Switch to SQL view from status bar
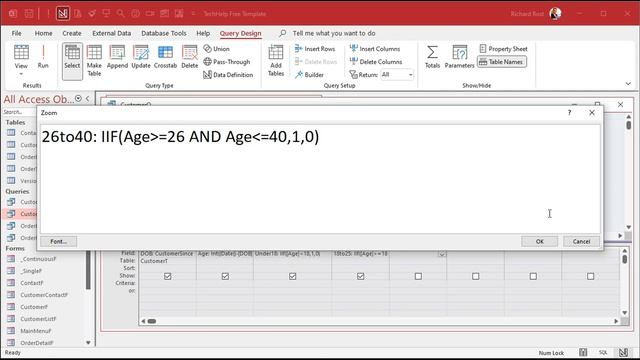 click(x=603, y=353)
